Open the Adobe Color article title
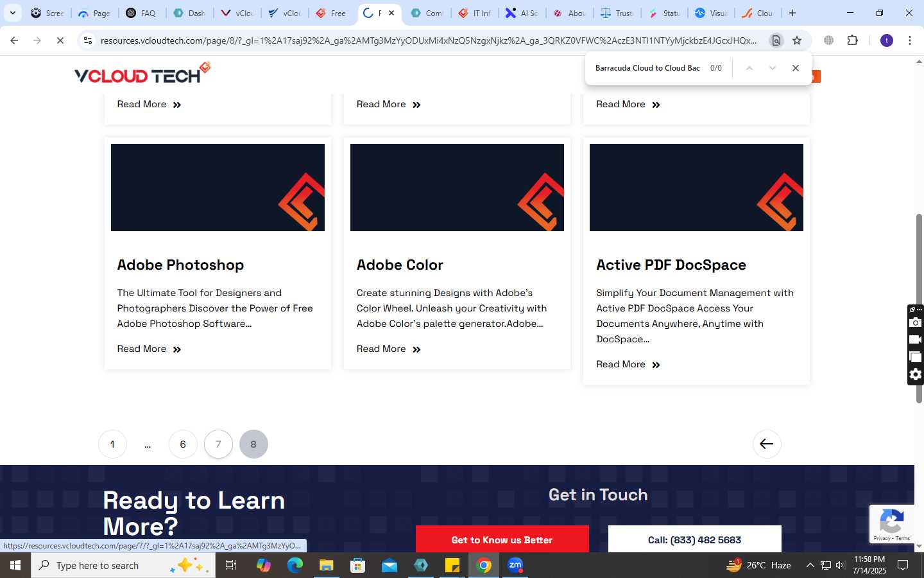924x578 pixels. tap(400, 265)
